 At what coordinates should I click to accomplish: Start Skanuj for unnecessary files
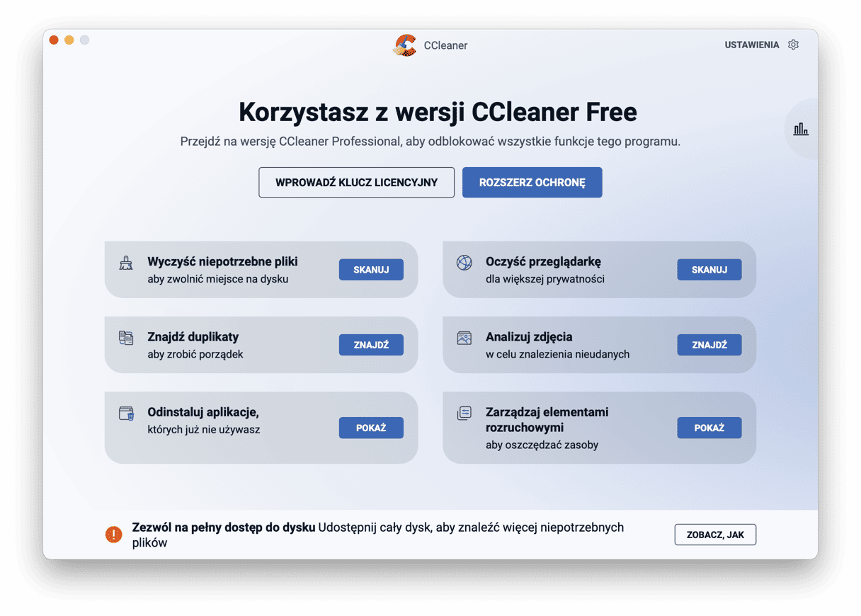coord(371,270)
